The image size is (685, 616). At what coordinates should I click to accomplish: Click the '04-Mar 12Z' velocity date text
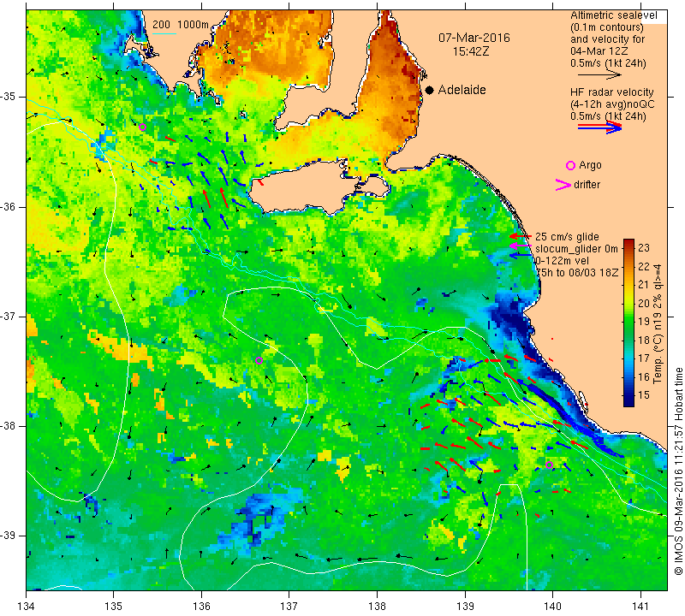(599, 51)
